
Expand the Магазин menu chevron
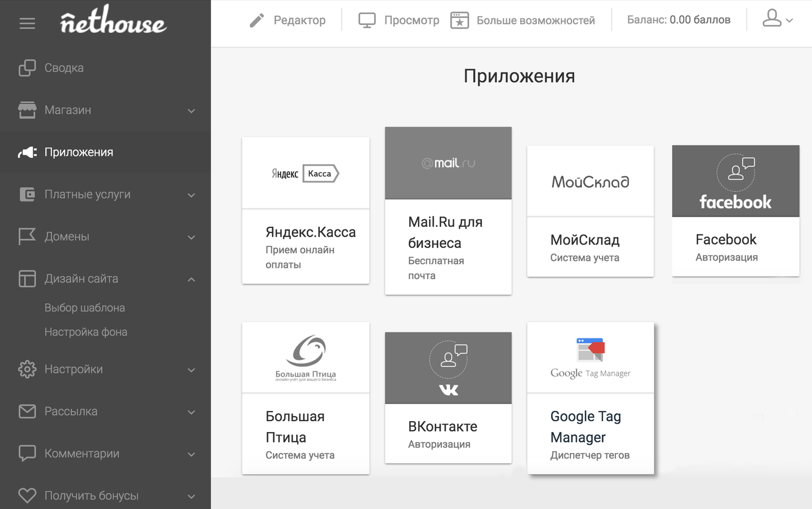tap(191, 111)
